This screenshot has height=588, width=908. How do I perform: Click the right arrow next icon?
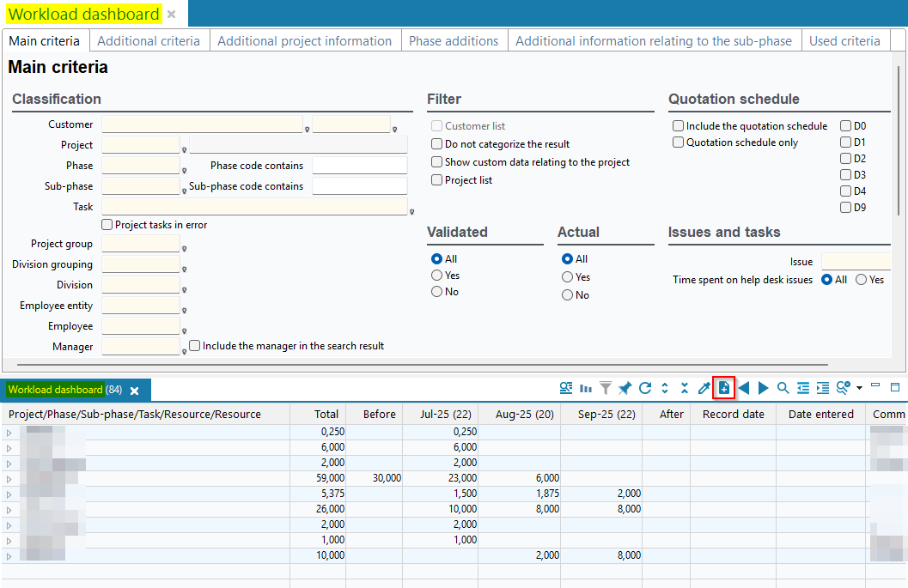point(763,389)
